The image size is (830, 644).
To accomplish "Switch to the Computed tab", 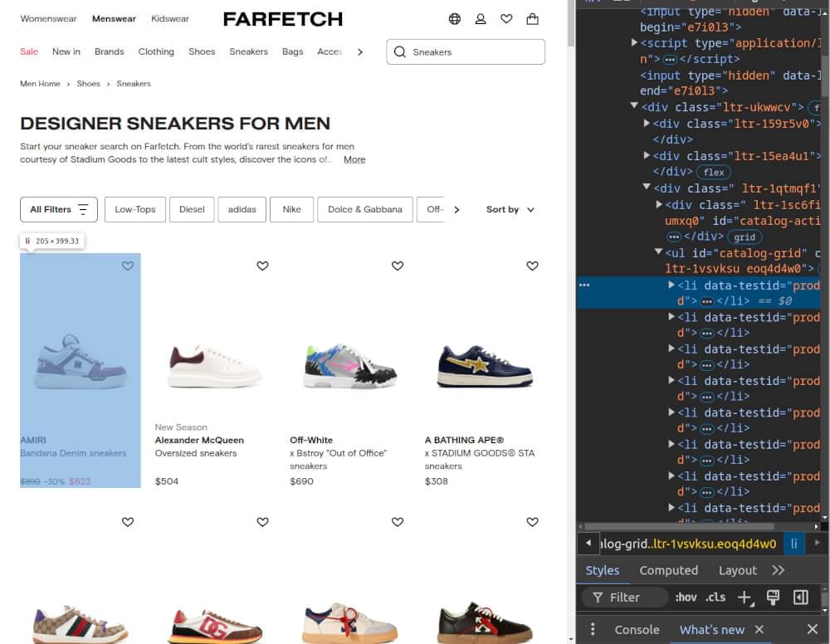I will [668, 570].
